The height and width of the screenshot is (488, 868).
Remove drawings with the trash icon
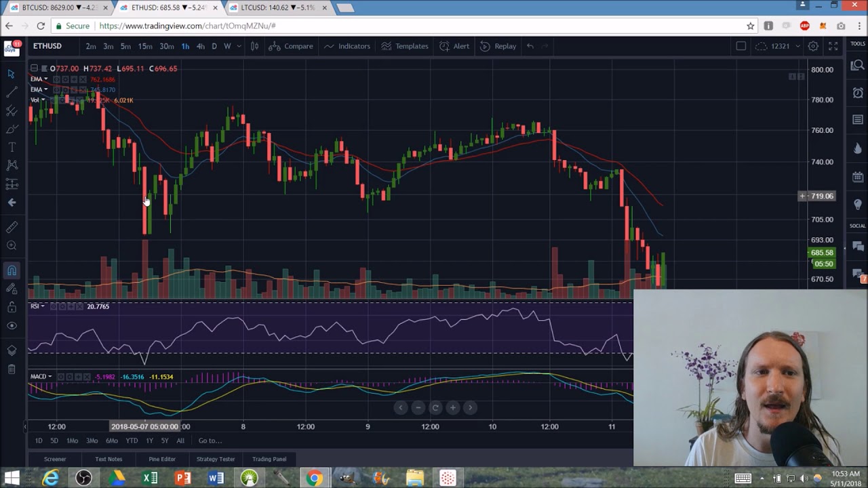(12, 369)
